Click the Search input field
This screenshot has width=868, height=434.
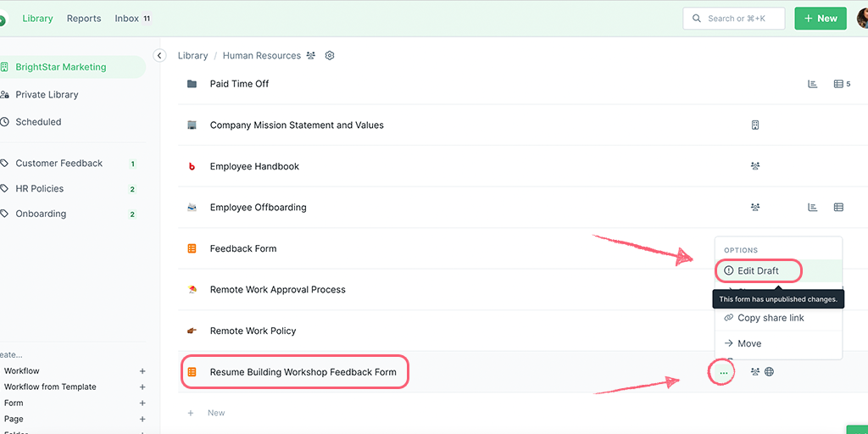(x=734, y=19)
